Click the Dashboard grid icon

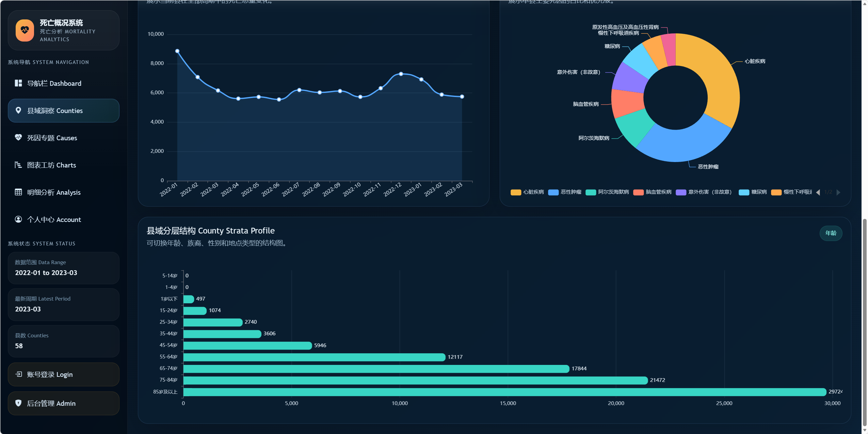(18, 83)
